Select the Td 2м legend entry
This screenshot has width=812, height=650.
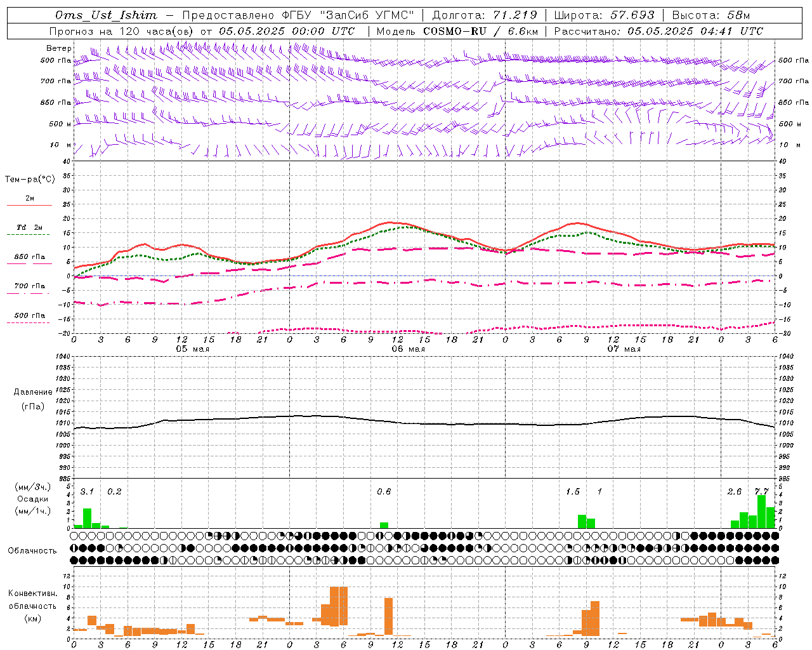tap(30, 227)
